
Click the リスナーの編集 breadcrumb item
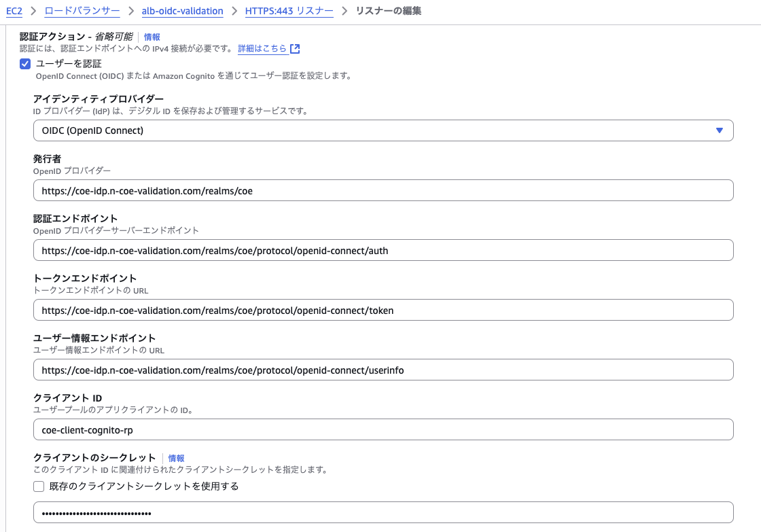(389, 11)
